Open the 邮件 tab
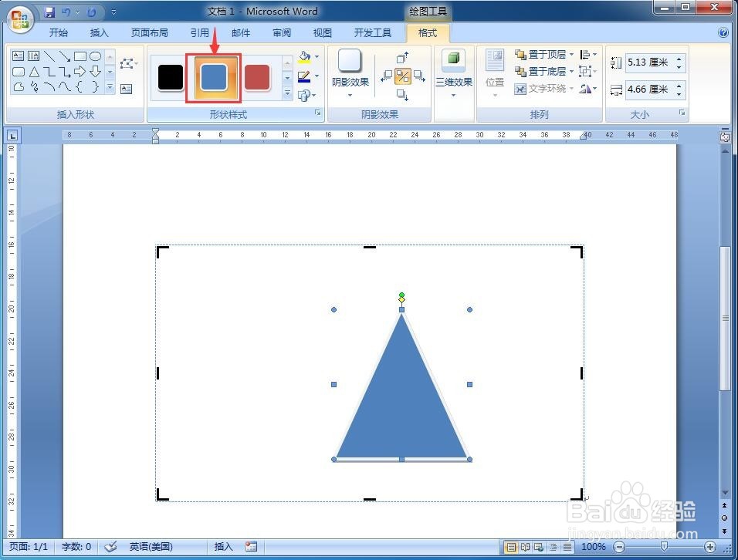Viewport: 738px width, 560px height. [x=241, y=33]
